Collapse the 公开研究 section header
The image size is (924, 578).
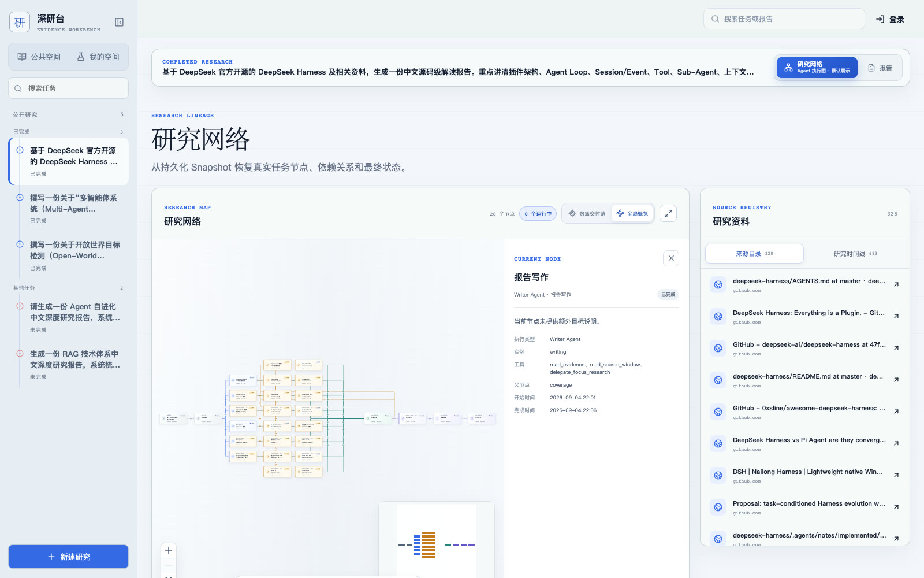(68, 114)
